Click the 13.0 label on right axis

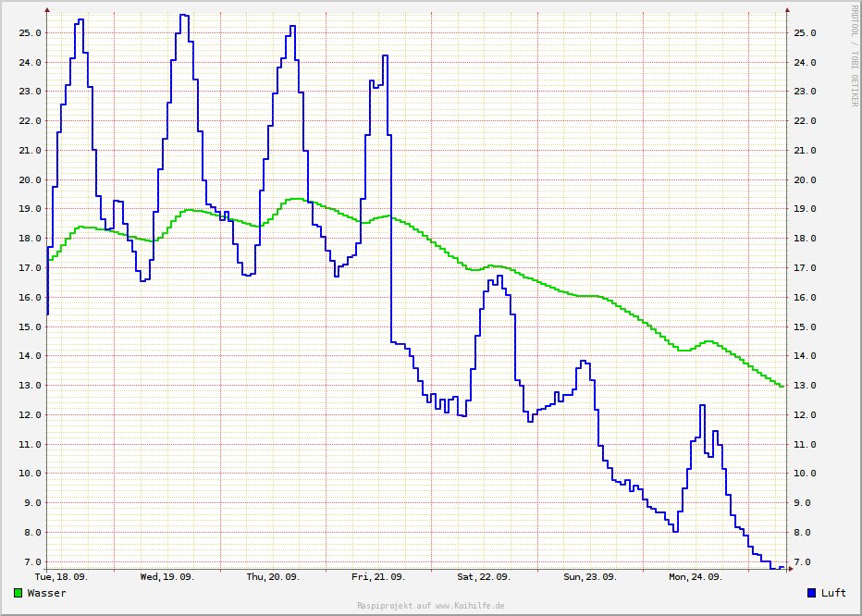[x=805, y=386]
